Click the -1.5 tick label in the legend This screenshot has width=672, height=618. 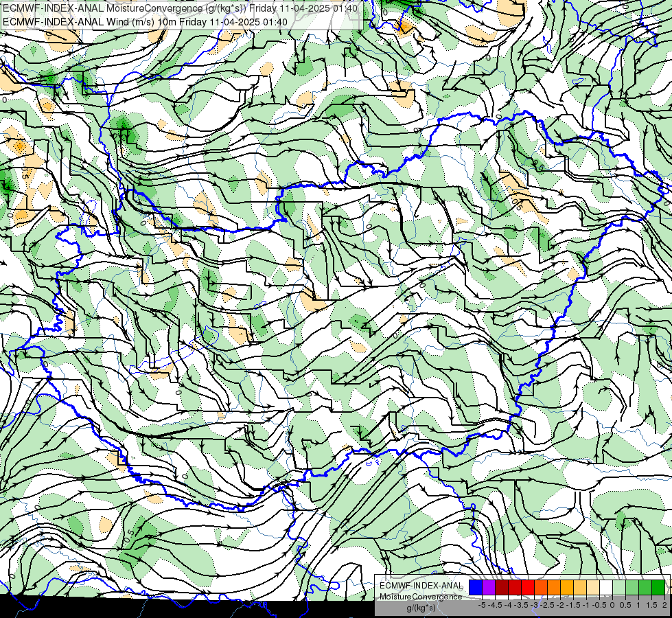[x=574, y=605]
